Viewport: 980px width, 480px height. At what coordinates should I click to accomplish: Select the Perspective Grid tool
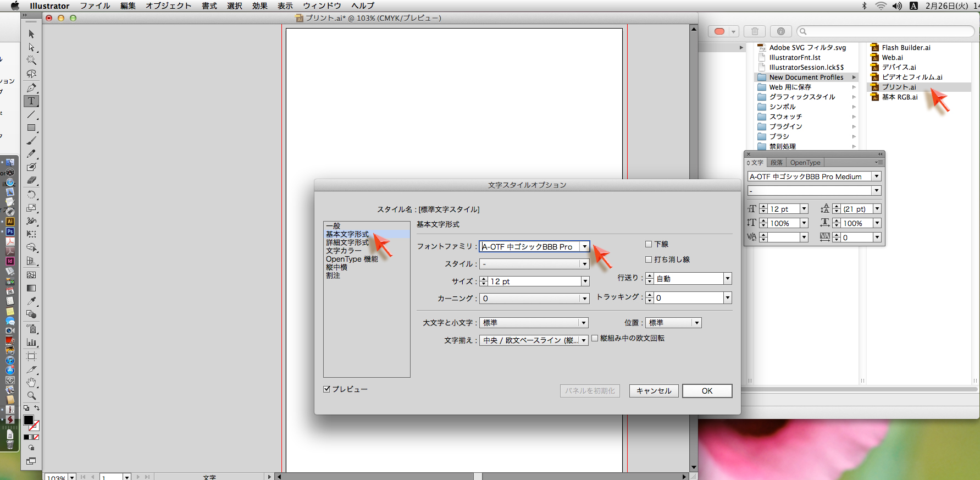[x=31, y=261]
